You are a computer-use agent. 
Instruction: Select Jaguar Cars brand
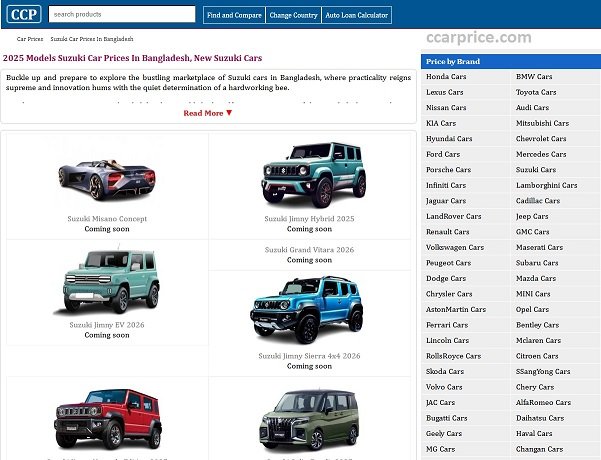pos(446,201)
